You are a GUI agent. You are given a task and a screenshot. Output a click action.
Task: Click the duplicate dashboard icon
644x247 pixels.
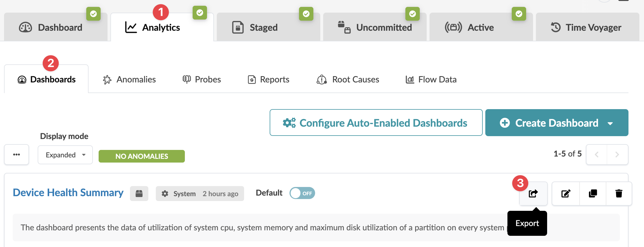tap(593, 194)
